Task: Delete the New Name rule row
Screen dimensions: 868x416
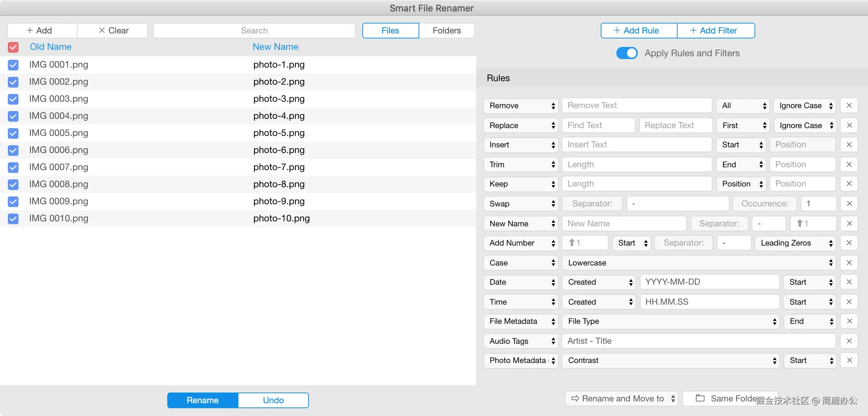Action: pos(849,224)
